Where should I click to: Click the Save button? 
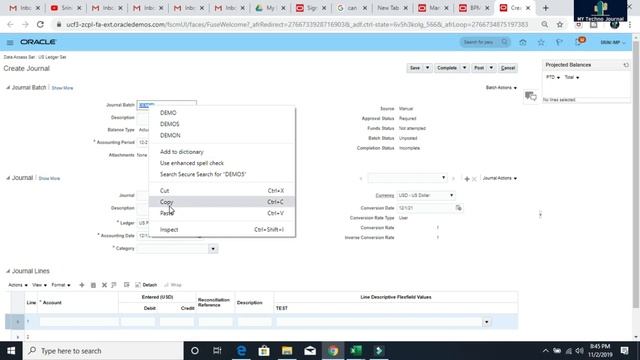[415, 68]
